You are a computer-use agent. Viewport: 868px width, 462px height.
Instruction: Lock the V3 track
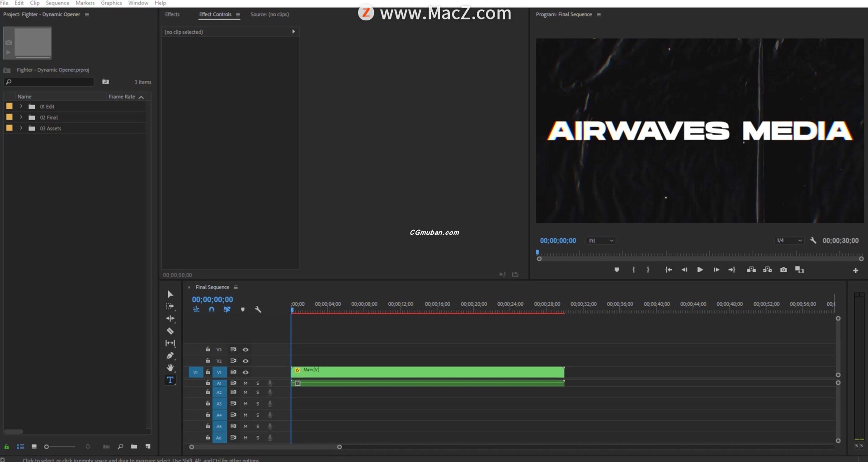pyautogui.click(x=208, y=349)
